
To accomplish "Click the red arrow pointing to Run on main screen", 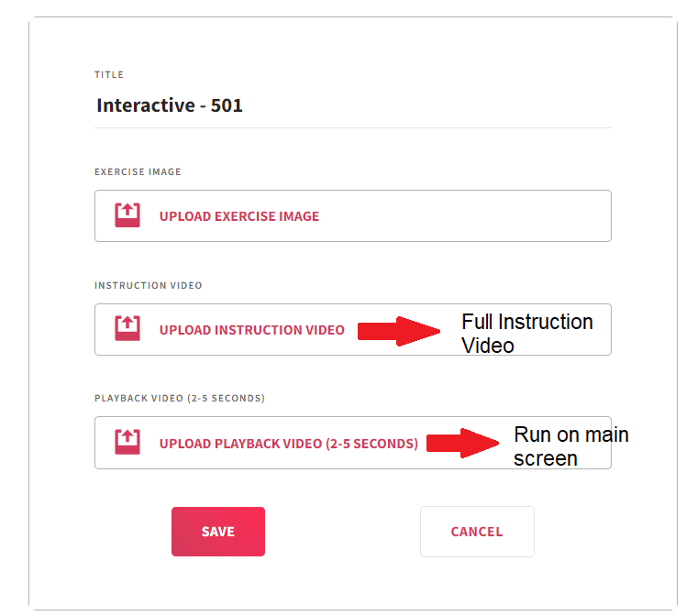I will [464, 443].
